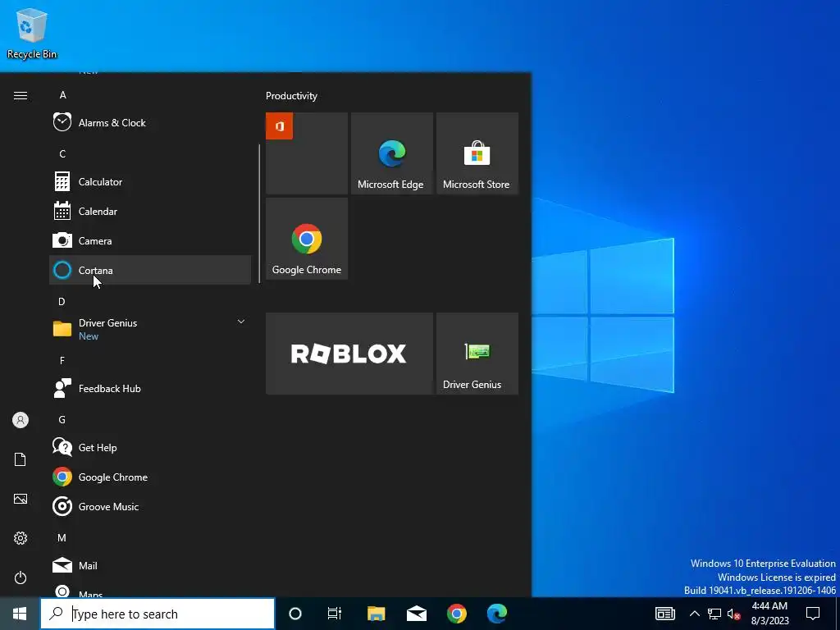Launch Groove Music from app list
Image resolution: width=840 pixels, height=630 pixels.
click(x=150, y=506)
